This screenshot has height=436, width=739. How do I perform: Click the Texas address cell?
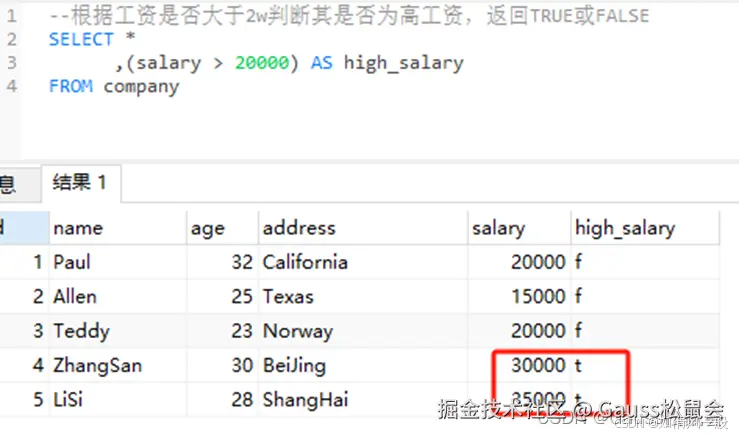click(x=363, y=296)
